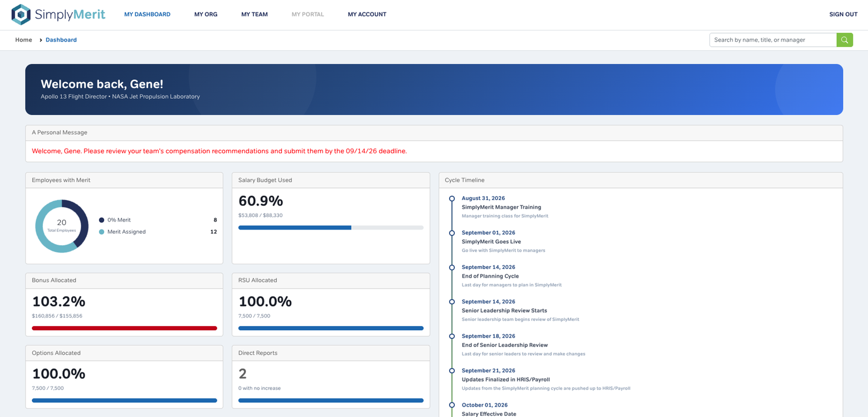Click the Salary Budget Used progress bar
The image size is (868, 417).
point(331,228)
